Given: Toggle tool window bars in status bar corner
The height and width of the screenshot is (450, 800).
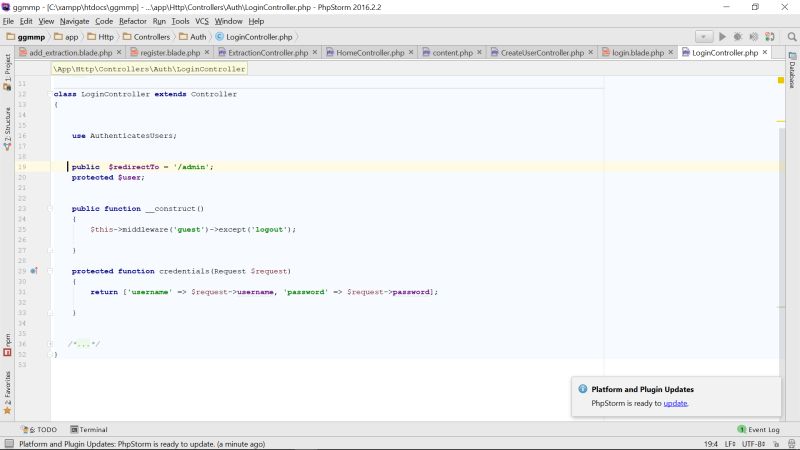Looking at the screenshot, I should click(x=9, y=444).
